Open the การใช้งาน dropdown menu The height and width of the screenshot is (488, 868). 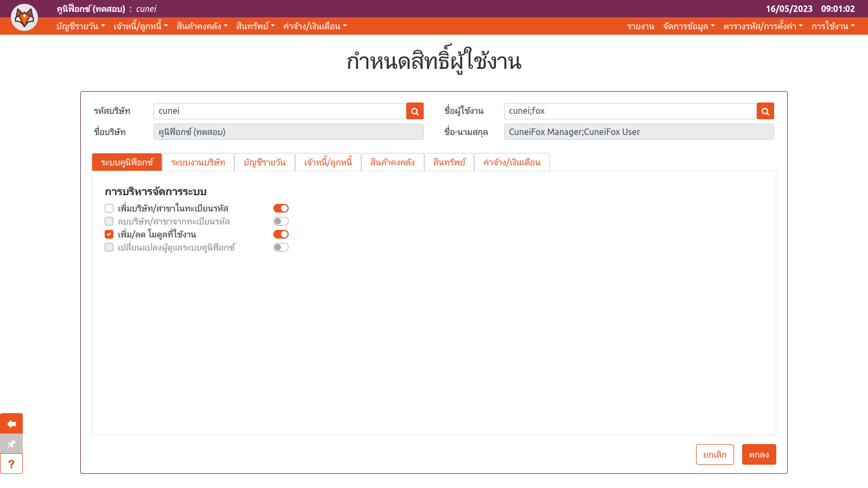pyautogui.click(x=833, y=26)
